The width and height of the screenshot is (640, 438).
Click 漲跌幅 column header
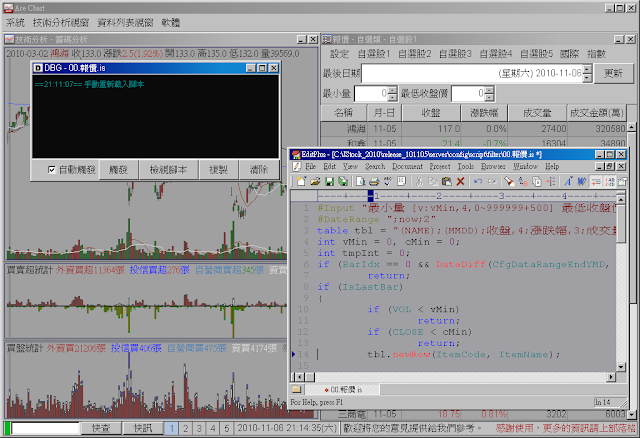[x=484, y=113]
